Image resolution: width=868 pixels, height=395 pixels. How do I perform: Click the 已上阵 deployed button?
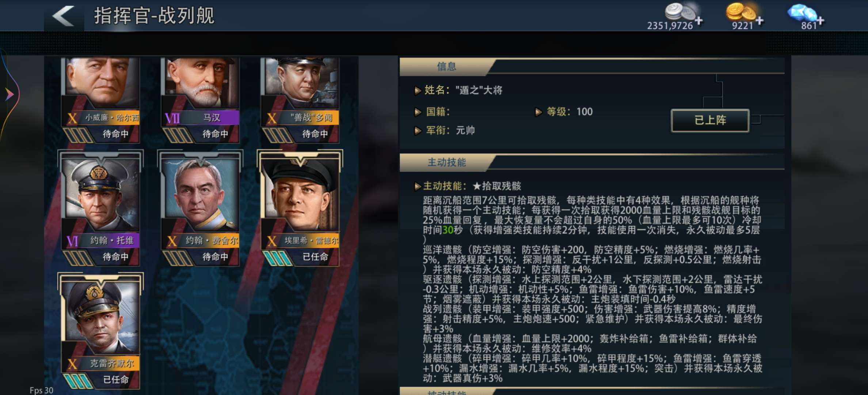pyautogui.click(x=710, y=120)
